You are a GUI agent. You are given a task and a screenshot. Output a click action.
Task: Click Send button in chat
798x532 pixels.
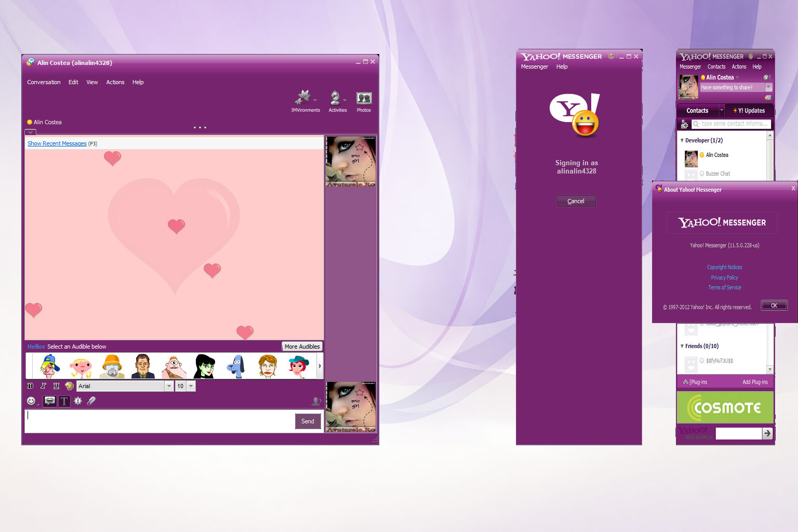tap(308, 421)
